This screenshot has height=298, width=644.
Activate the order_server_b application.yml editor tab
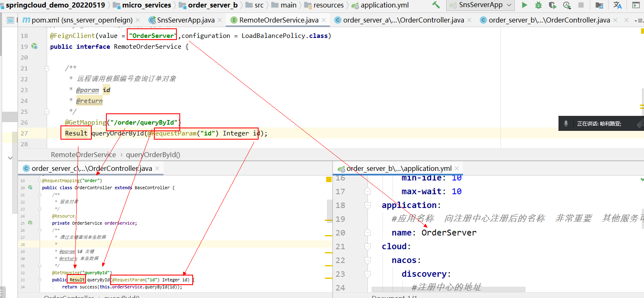point(399,168)
